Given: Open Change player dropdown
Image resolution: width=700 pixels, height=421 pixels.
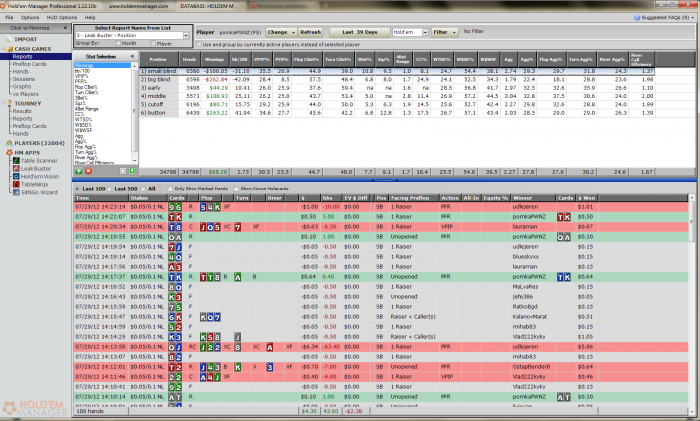Looking at the screenshot, I should pyautogui.click(x=281, y=32).
